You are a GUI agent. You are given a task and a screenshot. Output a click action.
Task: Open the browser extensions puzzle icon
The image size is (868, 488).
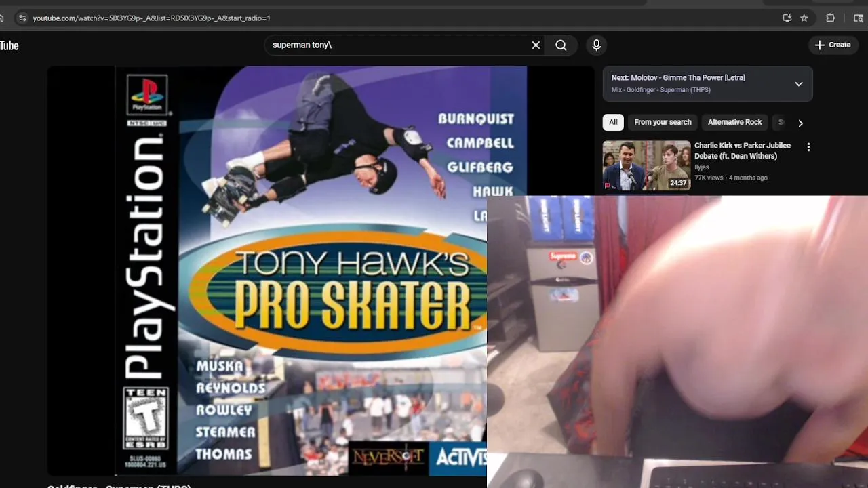[x=830, y=18]
